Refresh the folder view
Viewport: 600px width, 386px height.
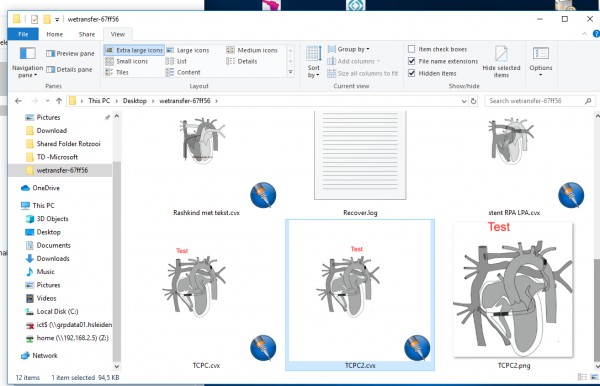coord(473,101)
